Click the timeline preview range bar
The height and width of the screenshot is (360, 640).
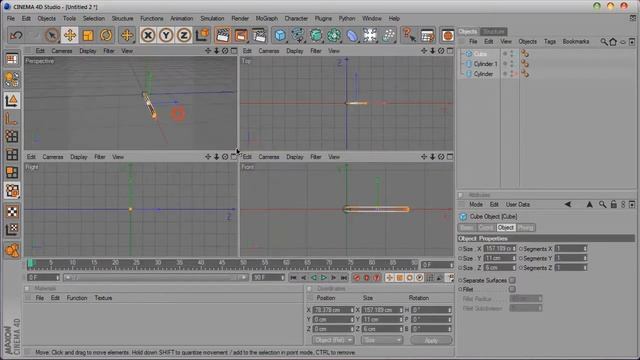point(155,278)
